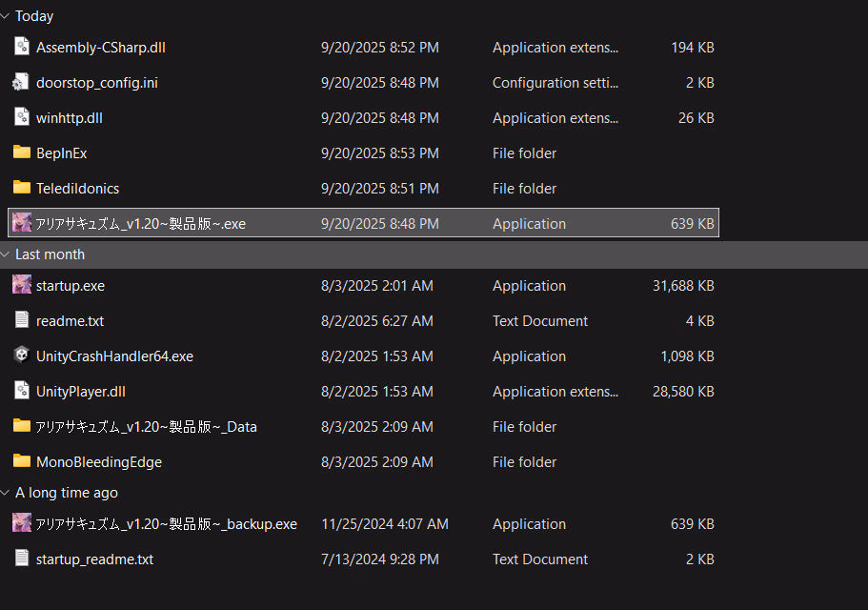
Task: Click the BepInEx folder icon
Action: [22, 152]
